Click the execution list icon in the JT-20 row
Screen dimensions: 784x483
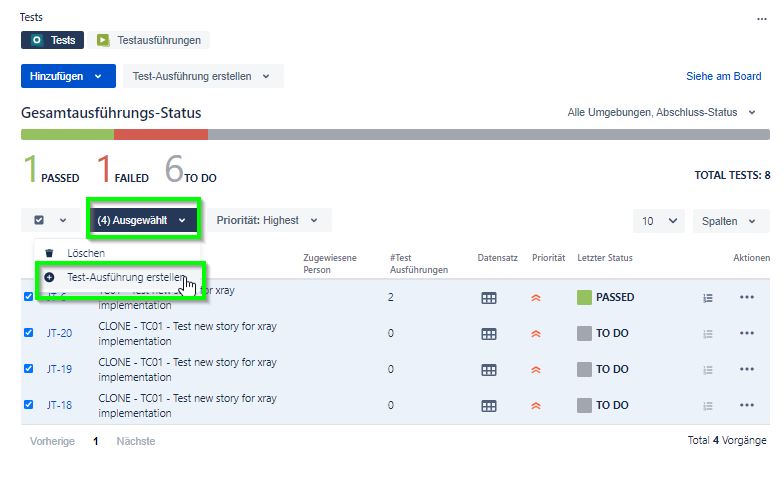point(708,334)
